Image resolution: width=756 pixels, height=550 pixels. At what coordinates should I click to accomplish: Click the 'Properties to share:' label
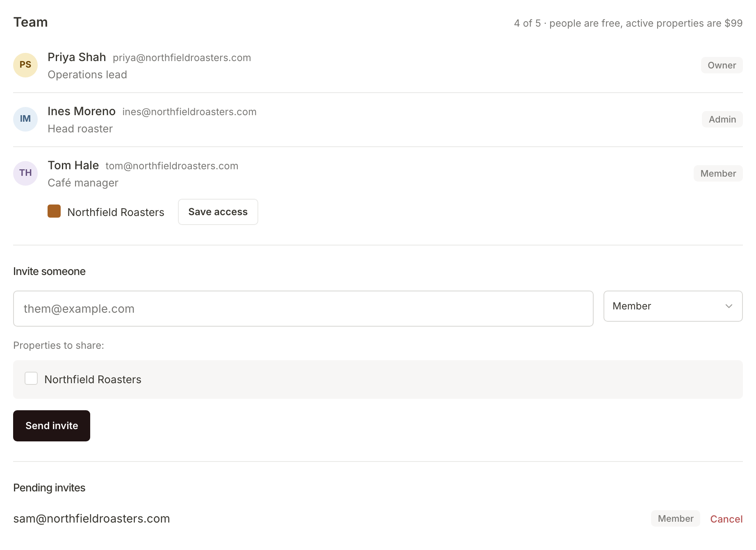pyautogui.click(x=59, y=345)
